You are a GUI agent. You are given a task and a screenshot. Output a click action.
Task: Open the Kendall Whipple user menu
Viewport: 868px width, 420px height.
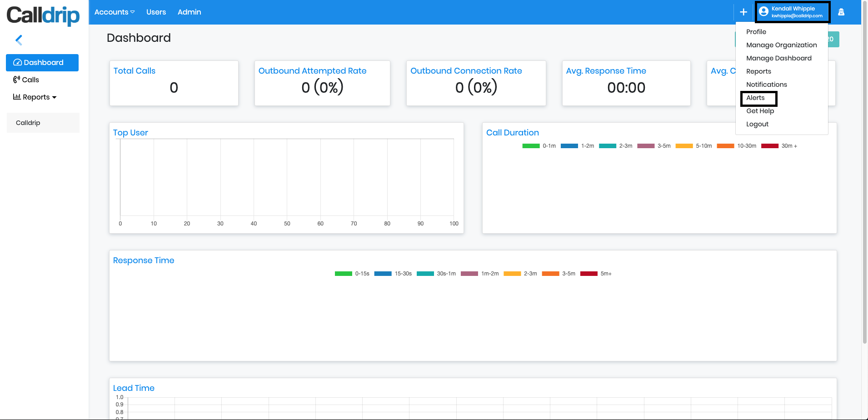pos(793,12)
